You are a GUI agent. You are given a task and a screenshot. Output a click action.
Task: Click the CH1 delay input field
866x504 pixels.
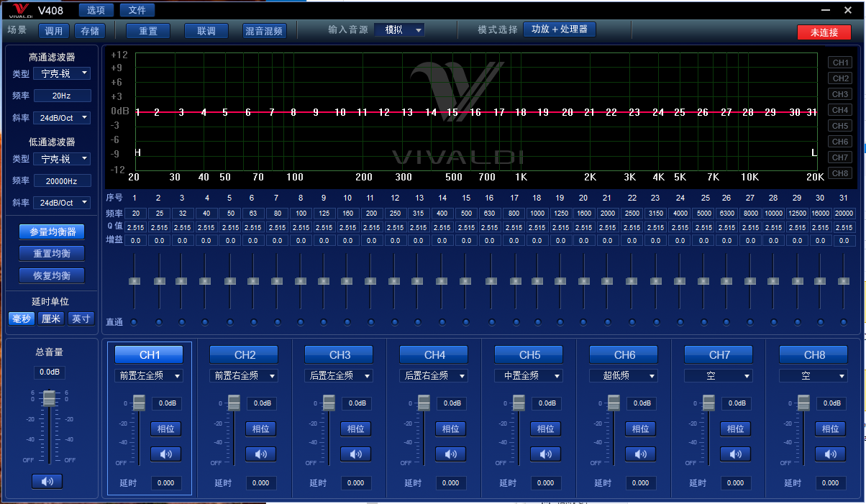pyautogui.click(x=166, y=483)
